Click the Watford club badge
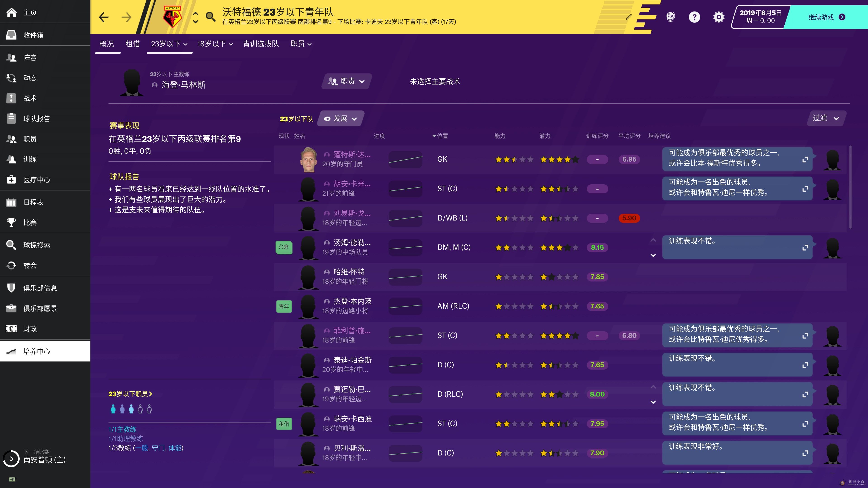Image resolution: width=868 pixels, height=488 pixels. click(x=172, y=17)
